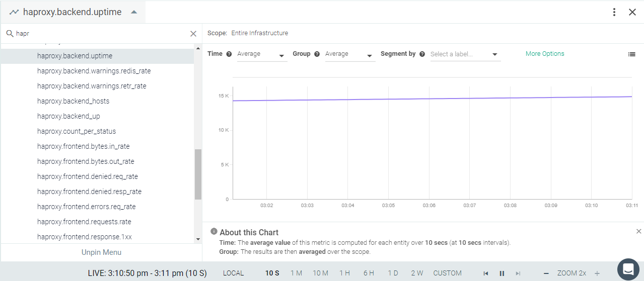Select the 1 M time range
This screenshot has width=644, height=281.
pos(296,273)
